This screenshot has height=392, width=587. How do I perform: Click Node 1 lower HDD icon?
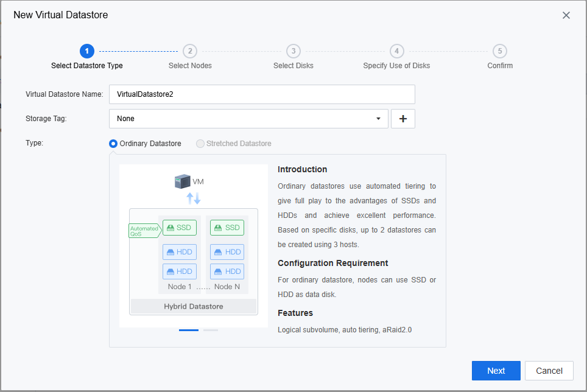coord(180,271)
